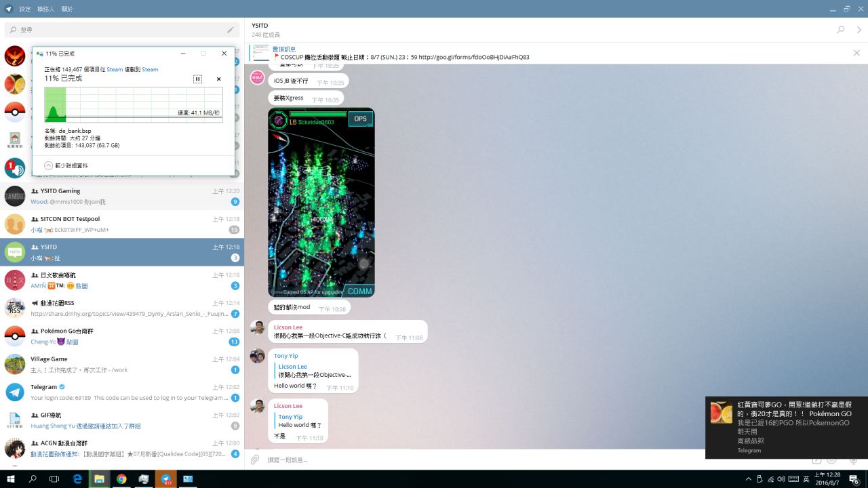Click the unread badge 13 on Pokémon Go台南群
Screen dimensions: 868x488
click(x=234, y=342)
